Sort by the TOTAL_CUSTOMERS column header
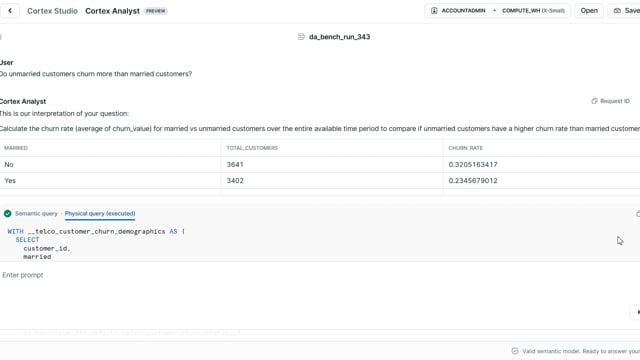Screen dimensions: 640x360 click(x=252, y=148)
